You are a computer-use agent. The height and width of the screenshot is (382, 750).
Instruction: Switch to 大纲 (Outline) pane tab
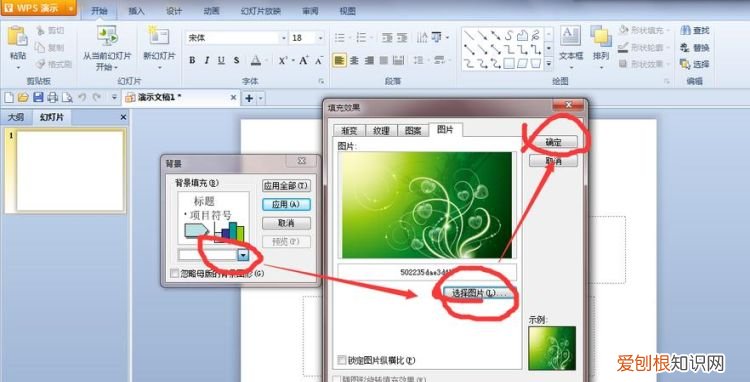[16, 117]
